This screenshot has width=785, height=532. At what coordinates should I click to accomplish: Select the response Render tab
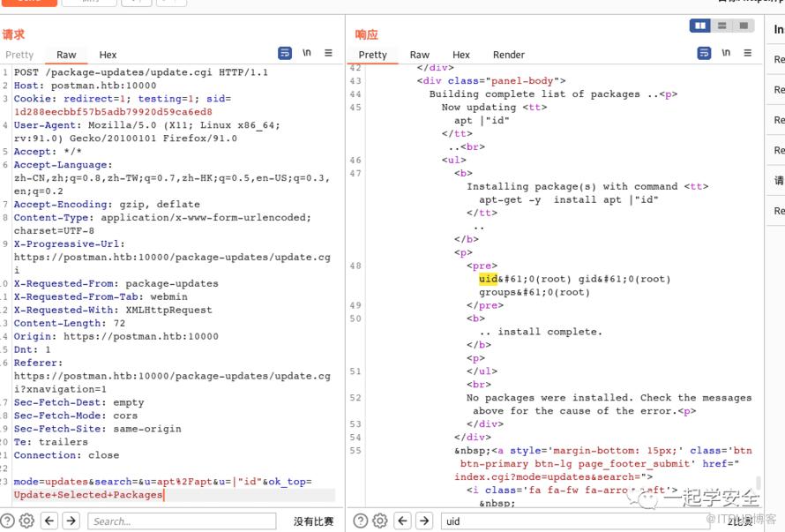[x=509, y=55]
